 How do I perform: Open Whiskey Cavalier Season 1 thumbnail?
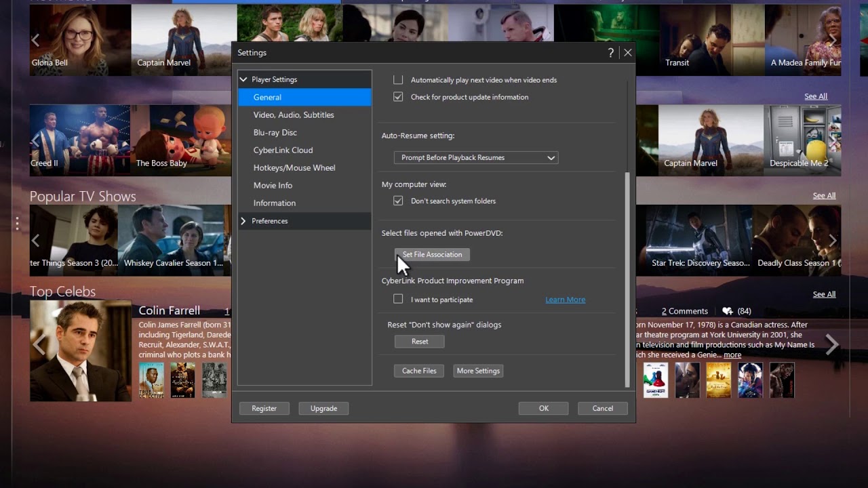(x=174, y=240)
